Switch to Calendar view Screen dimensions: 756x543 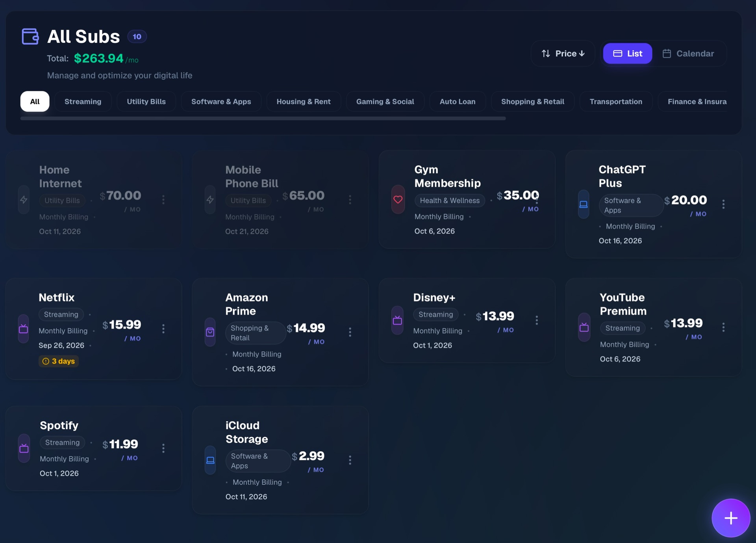pyautogui.click(x=688, y=54)
